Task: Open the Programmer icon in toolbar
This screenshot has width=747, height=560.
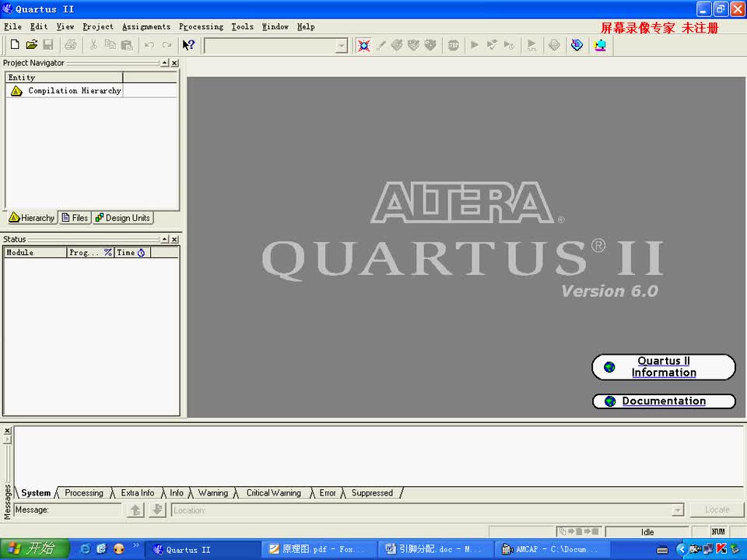Action: pyautogui.click(x=577, y=45)
